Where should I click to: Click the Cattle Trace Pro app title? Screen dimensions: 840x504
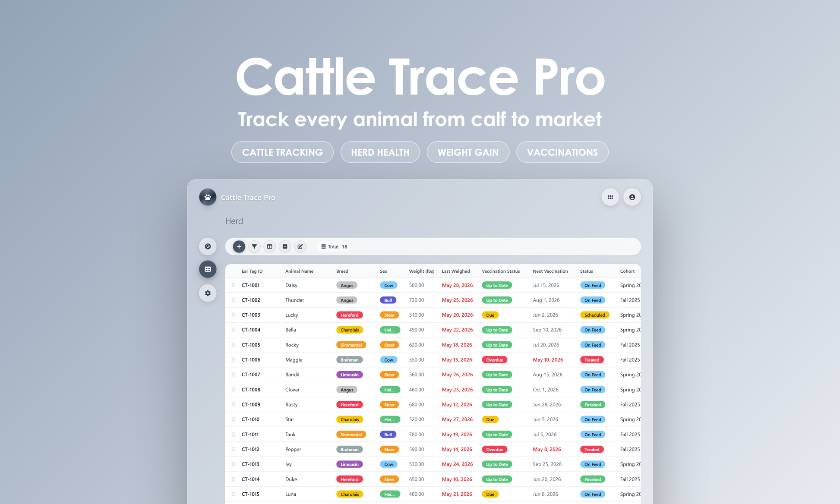pos(248,197)
